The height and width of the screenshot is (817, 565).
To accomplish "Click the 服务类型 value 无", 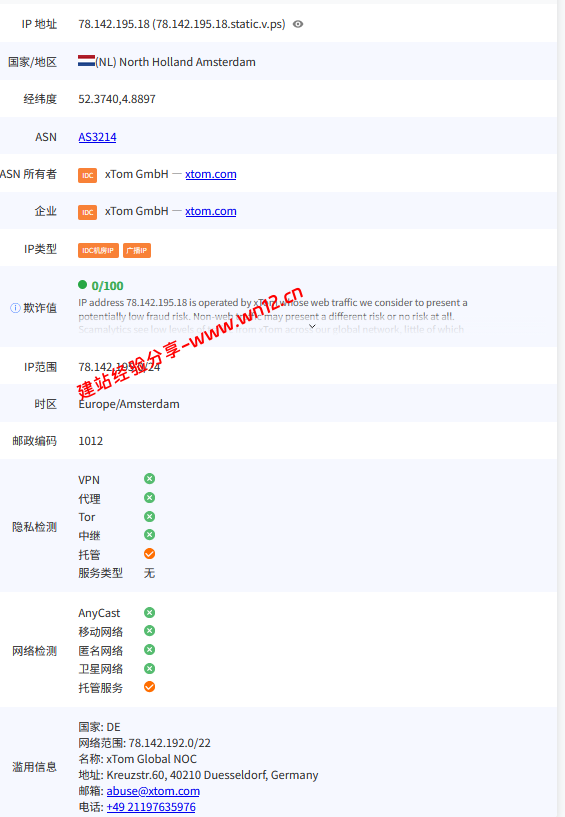I will (150, 573).
